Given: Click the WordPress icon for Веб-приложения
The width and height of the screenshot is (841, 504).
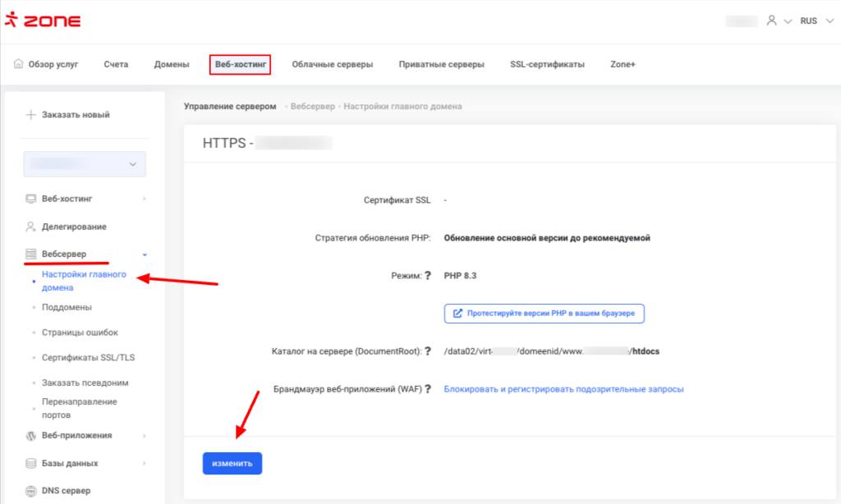Looking at the screenshot, I should click(x=31, y=436).
